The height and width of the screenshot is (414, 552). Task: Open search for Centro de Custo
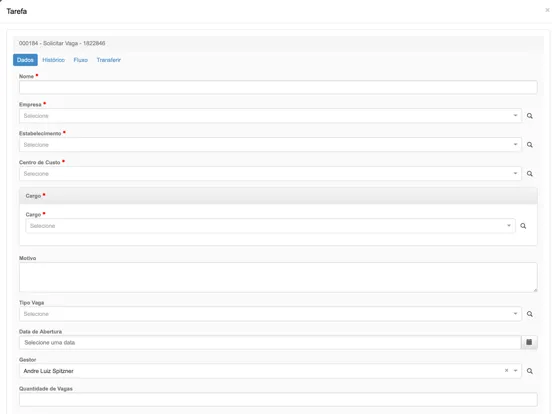529,174
